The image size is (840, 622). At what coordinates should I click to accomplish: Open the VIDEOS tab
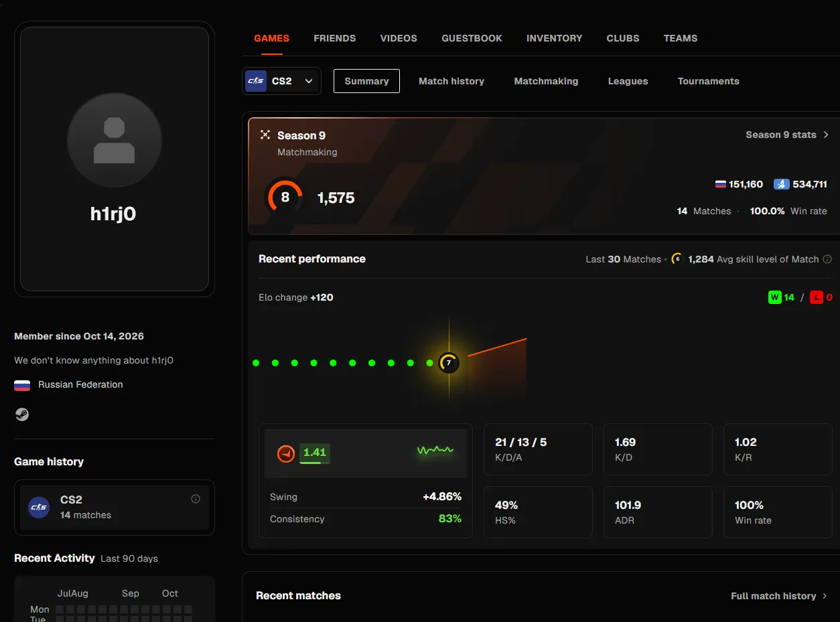pyautogui.click(x=399, y=38)
